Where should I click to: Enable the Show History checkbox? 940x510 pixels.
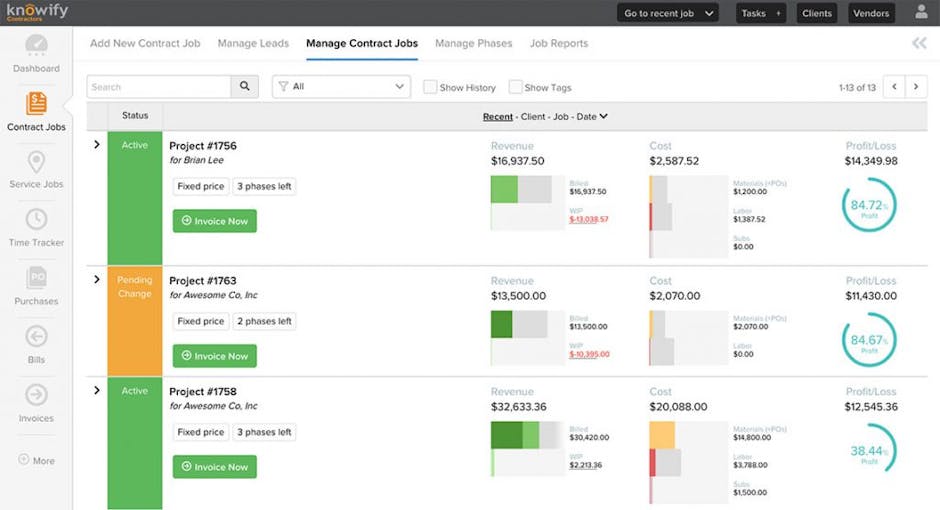pyautogui.click(x=430, y=87)
